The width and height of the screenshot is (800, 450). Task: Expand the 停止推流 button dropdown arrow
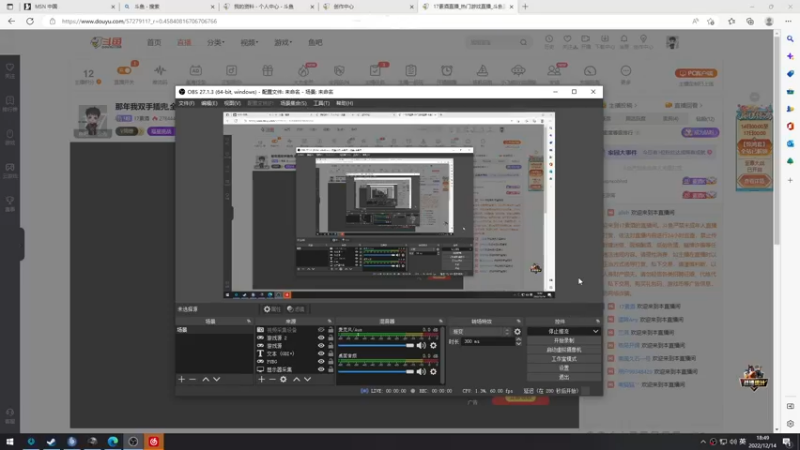pyautogui.click(x=595, y=331)
